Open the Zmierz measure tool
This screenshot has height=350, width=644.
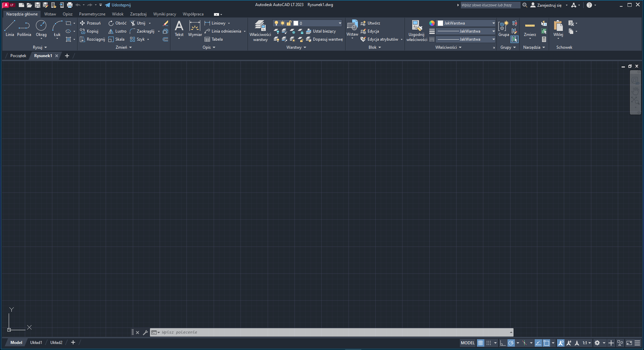click(530, 28)
